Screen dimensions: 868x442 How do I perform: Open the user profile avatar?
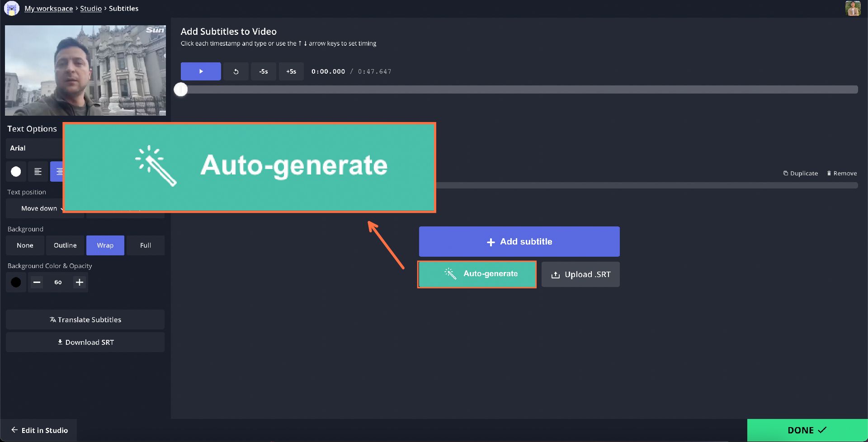853,8
